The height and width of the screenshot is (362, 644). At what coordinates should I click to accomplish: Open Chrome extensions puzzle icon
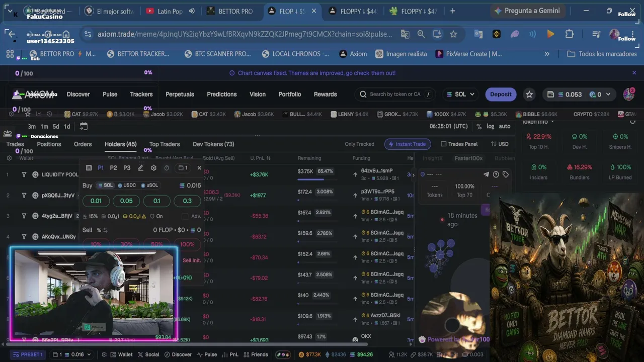569,34
